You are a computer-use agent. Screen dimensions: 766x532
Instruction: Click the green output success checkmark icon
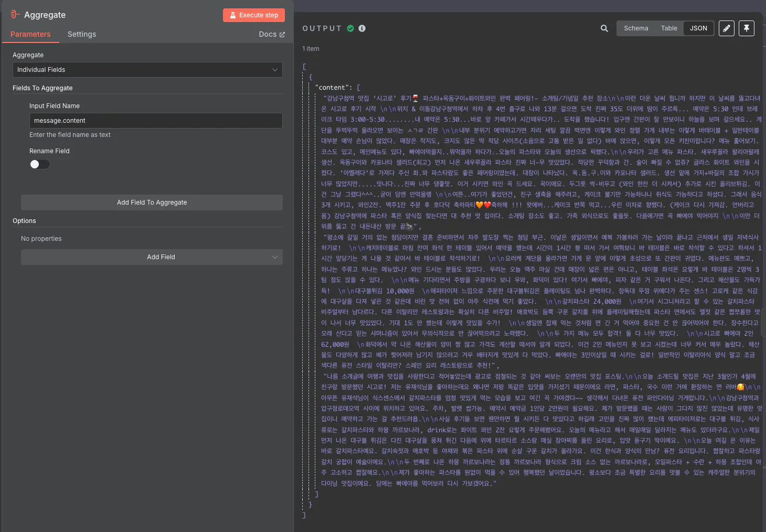tap(350, 28)
